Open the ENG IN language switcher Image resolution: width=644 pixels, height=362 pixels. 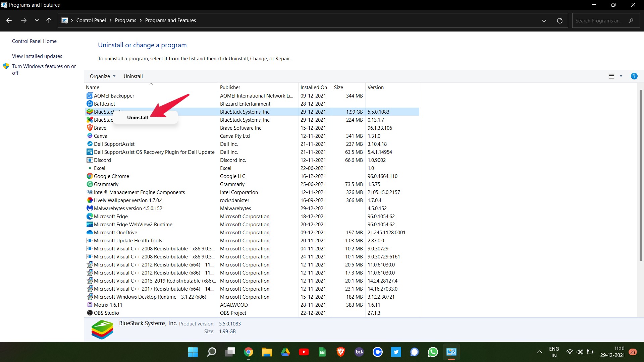554,352
